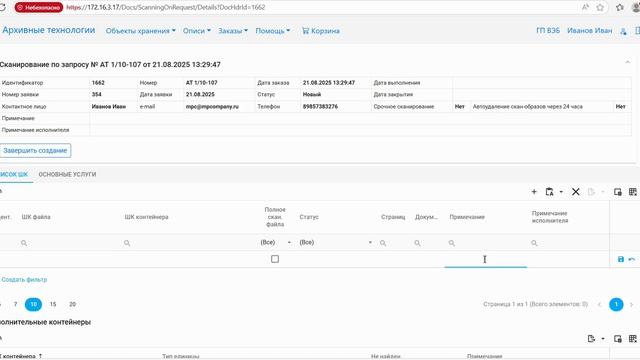Switch to the ОСНОВНЫЕ УСЛУГИ tab
Screen dimensions: 640x360
point(67,174)
